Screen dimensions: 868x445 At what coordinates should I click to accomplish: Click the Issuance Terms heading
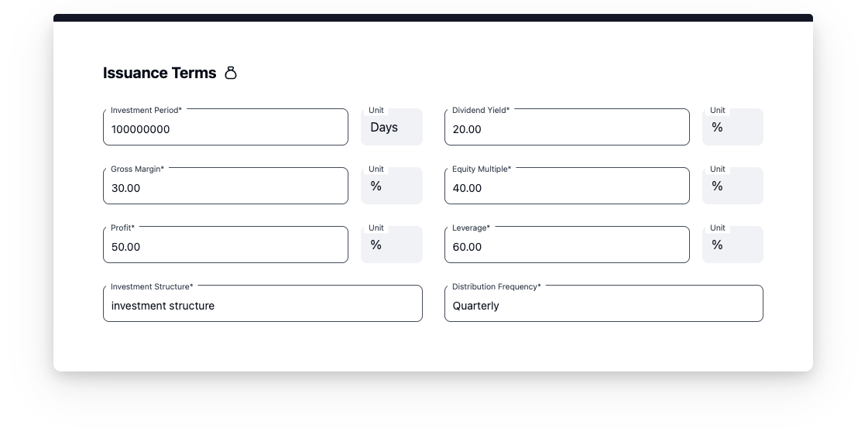(x=160, y=73)
